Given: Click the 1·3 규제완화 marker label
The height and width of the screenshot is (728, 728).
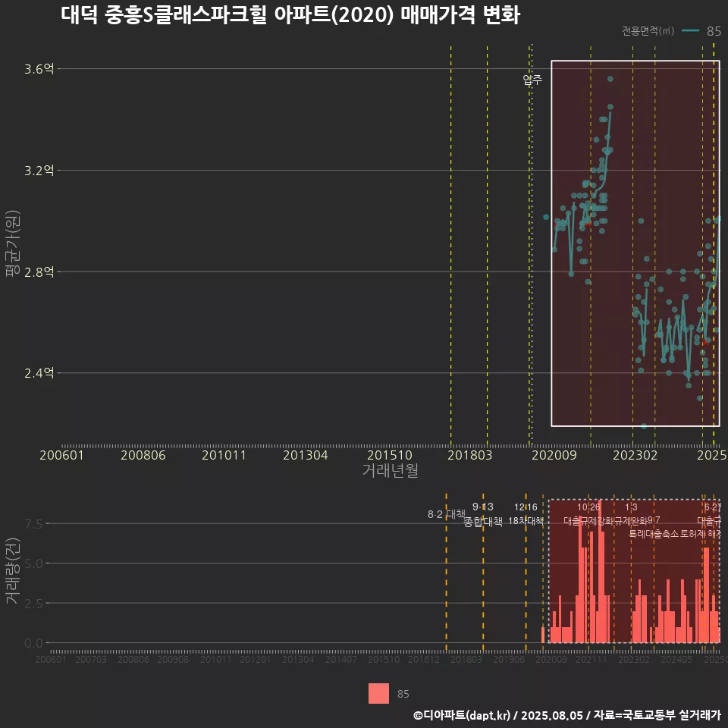Looking at the screenshot, I should (631, 514).
